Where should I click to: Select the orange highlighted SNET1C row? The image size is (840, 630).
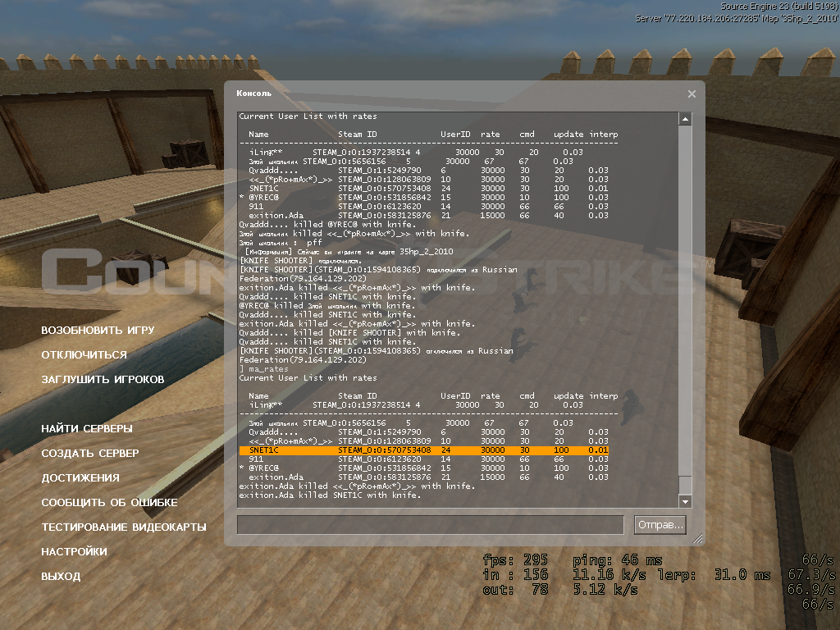(x=424, y=450)
